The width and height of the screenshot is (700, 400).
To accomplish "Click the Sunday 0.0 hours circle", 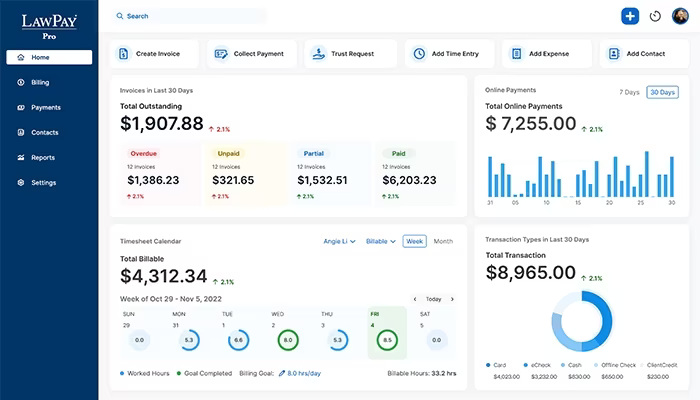I will point(139,340).
